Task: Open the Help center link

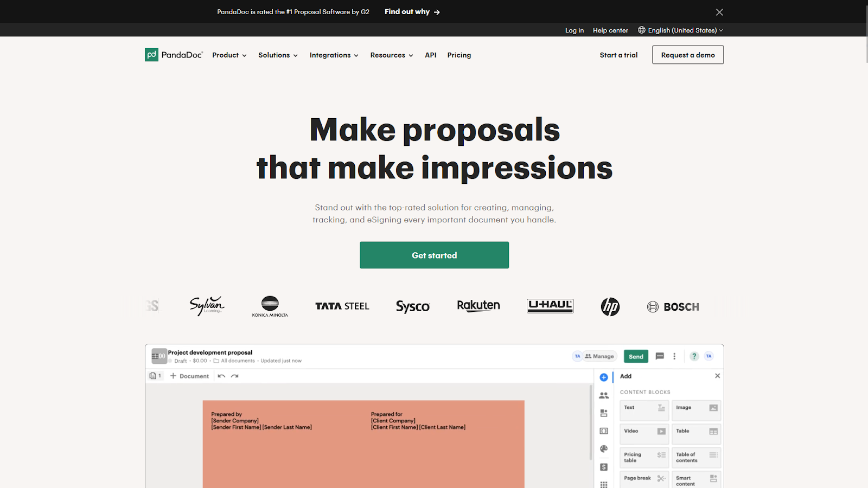Action: (610, 30)
